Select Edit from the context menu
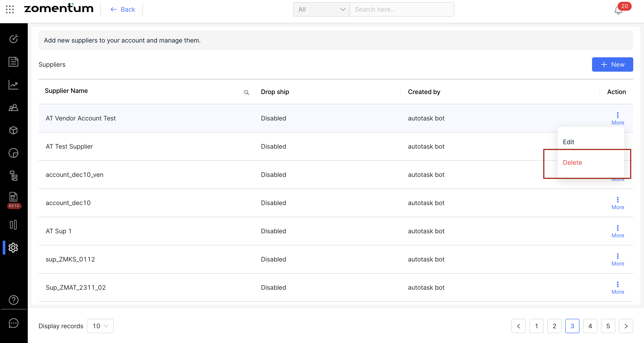 (569, 142)
